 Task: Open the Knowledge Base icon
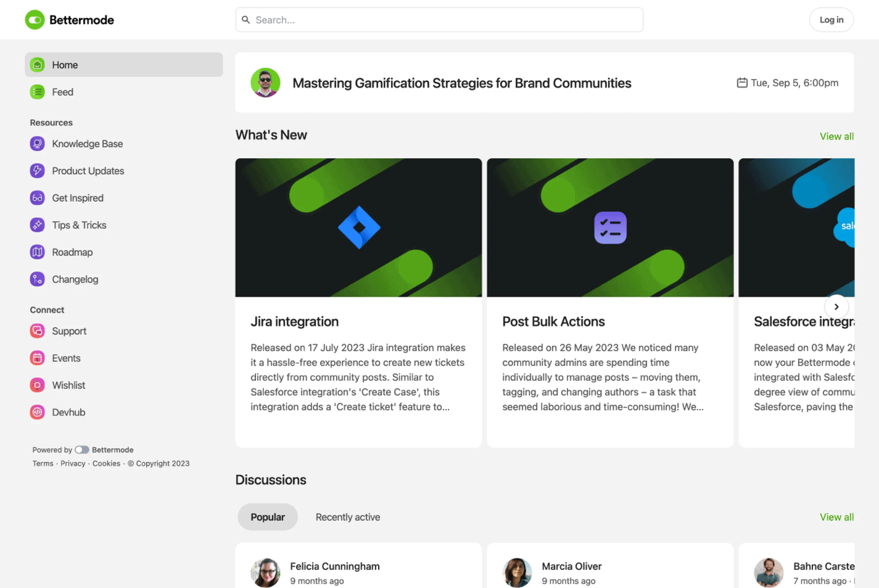tap(37, 144)
